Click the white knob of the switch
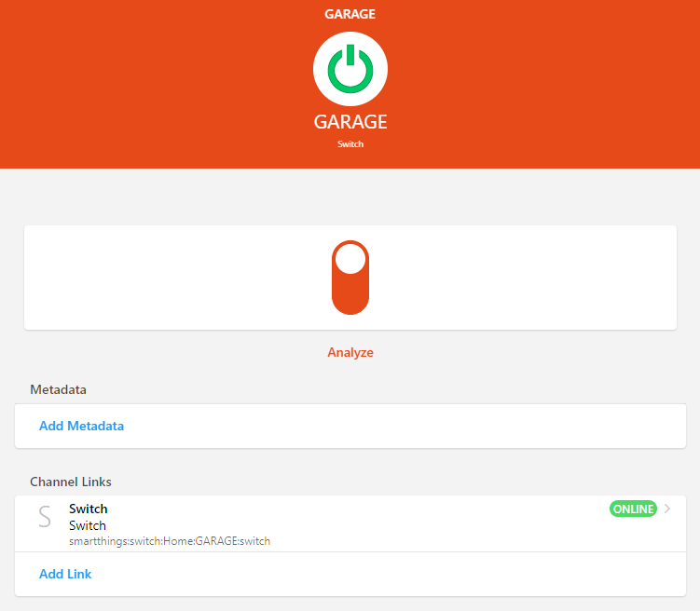The height and width of the screenshot is (611, 700). [350, 258]
